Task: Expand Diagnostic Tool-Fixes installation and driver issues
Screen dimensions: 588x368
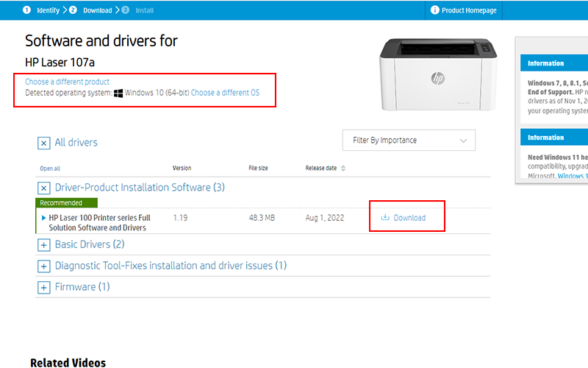Action: point(43,266)
